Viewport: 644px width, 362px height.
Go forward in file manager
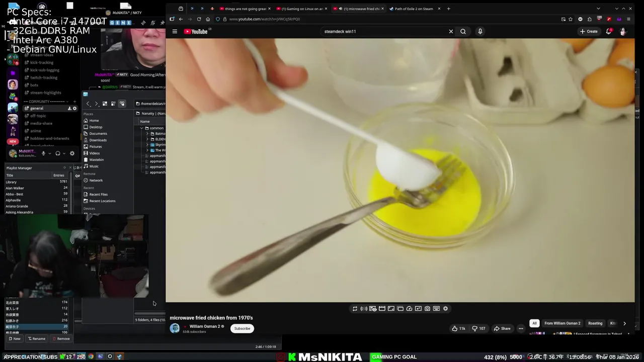point(96,104)
